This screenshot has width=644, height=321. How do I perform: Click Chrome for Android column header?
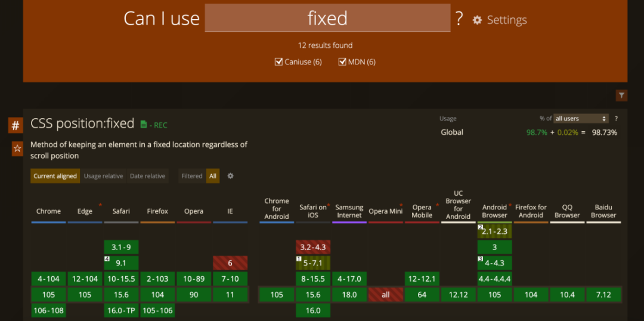(277, 208)
